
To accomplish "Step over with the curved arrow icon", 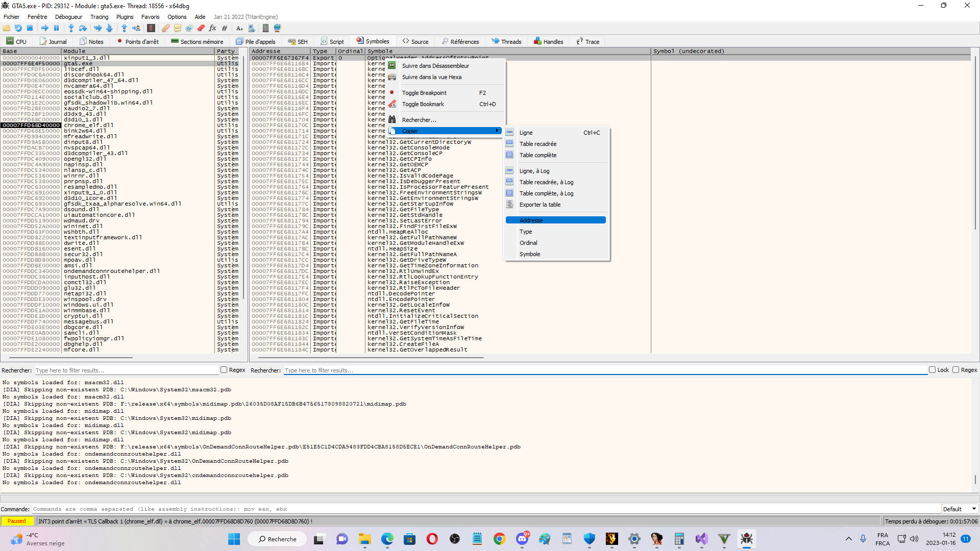I will click(x=83, y=28).
